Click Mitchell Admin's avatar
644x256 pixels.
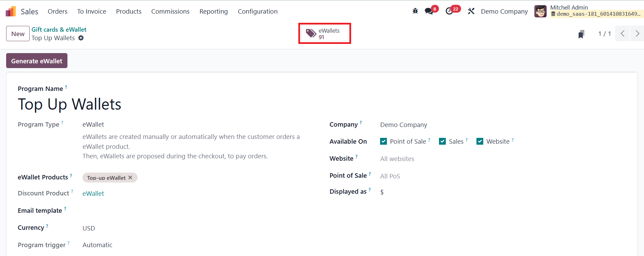(x=540, y=11)
